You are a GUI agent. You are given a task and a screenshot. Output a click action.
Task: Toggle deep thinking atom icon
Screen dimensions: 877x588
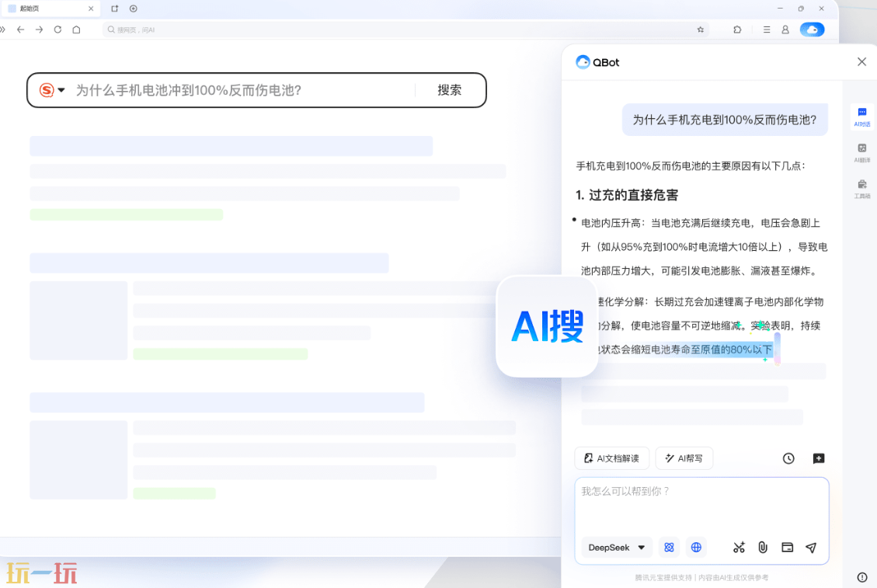click(669, 548)
